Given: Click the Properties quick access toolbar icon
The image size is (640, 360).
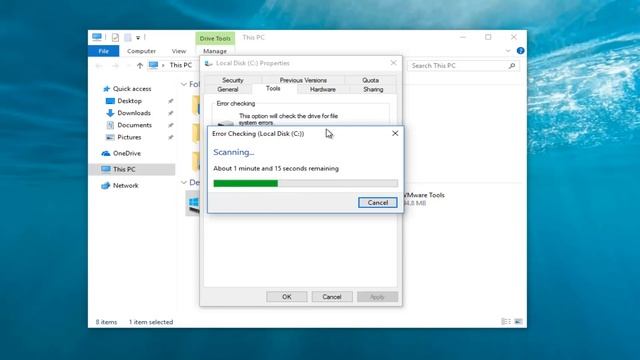Looking at the screenshot, I should (x=115, y=38).
